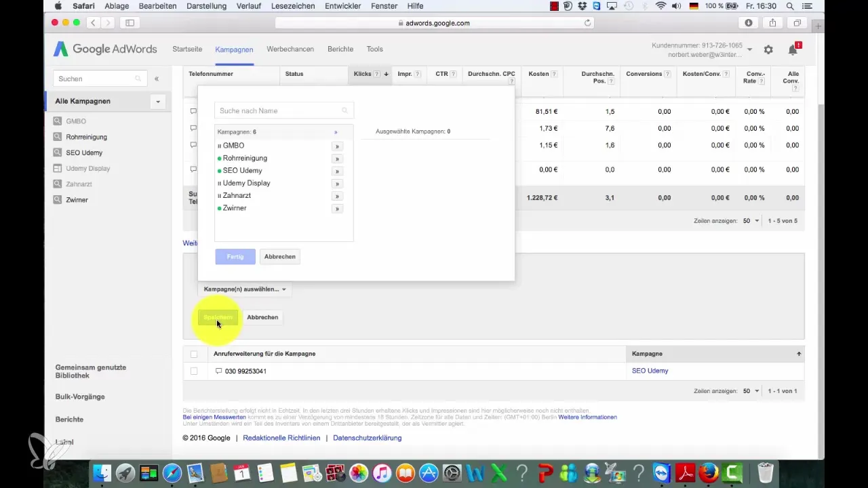Viewport: 868px width, 488px height.
Task: Click Safari's reload page icon
Action: 587,22
